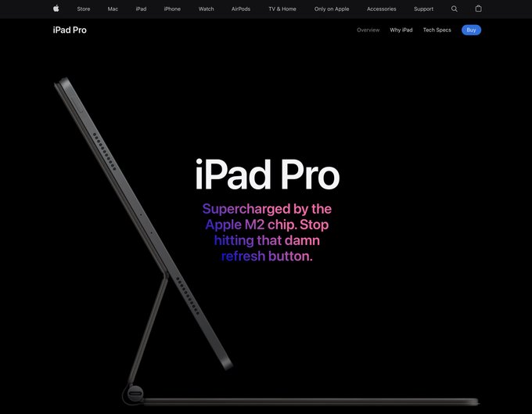Select iPhone in the navigation bar

coord(172,9)
